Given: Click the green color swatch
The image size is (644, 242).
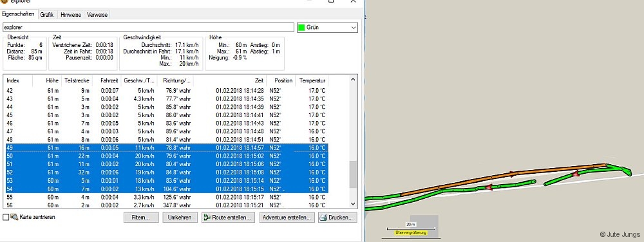Looking at the screenshot, I should 302,28.
